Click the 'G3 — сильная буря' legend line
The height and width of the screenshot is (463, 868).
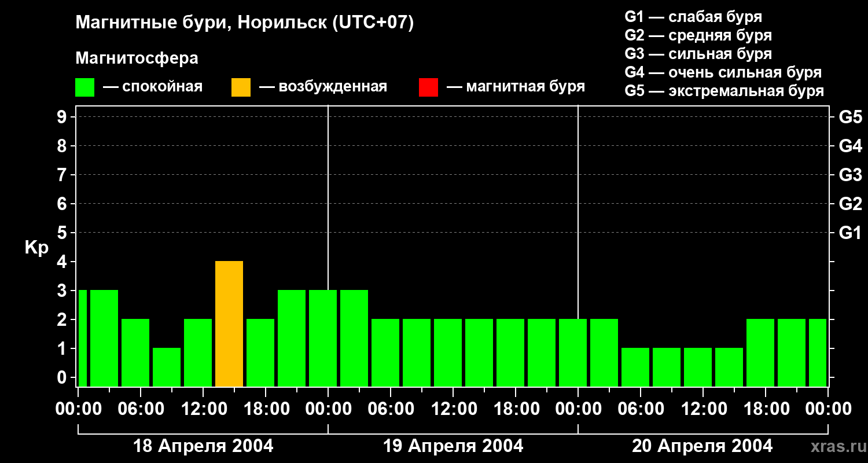698,54
